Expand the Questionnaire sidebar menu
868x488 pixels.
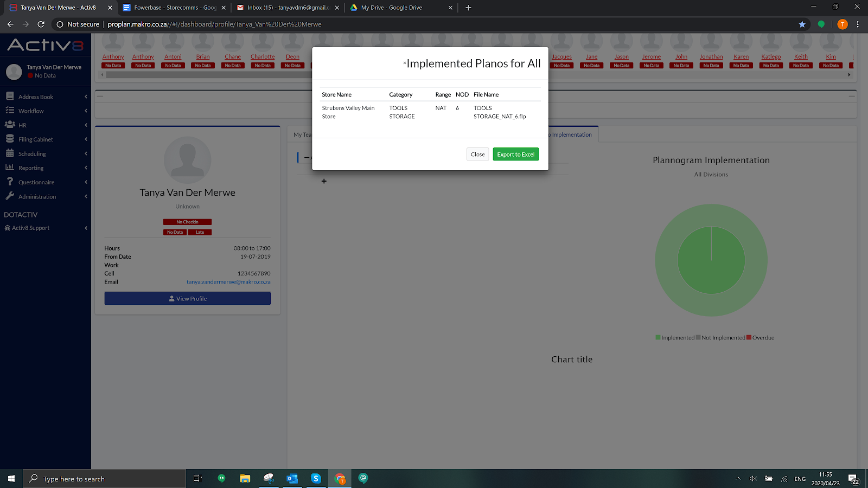pyautogui.click(x=46, y=182)
